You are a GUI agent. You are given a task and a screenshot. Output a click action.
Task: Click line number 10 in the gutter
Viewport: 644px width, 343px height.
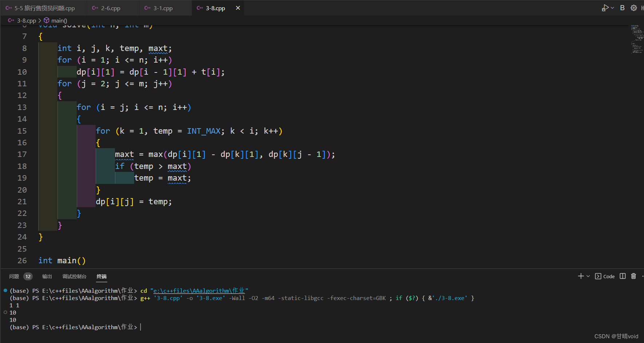click(x=22, y=72)
